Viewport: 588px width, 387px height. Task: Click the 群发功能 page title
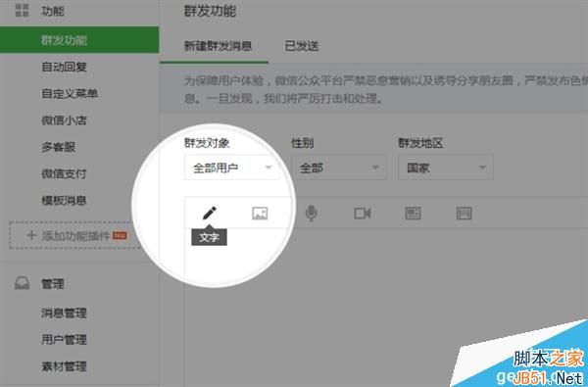210,11
